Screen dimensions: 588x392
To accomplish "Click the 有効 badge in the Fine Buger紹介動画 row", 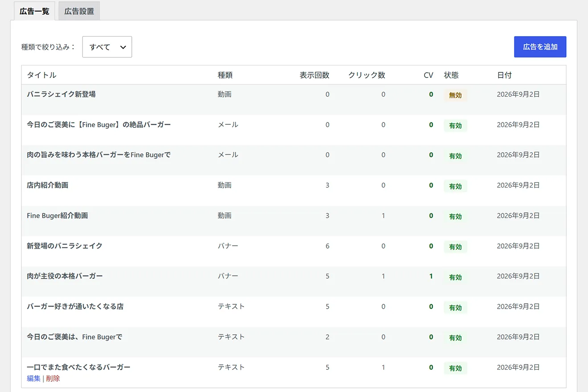I will tap(455, 216).
